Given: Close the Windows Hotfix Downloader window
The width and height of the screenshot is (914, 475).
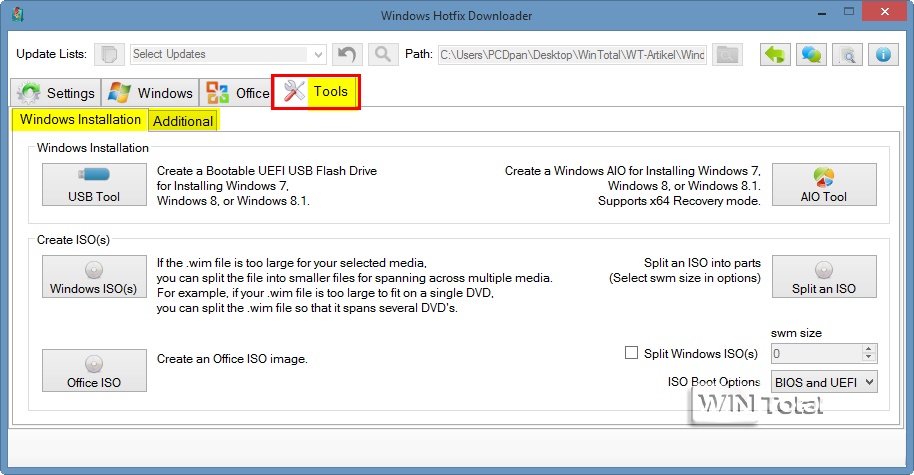Looking at the screenshot, I should pyautogui.click(x=885, y=12).
